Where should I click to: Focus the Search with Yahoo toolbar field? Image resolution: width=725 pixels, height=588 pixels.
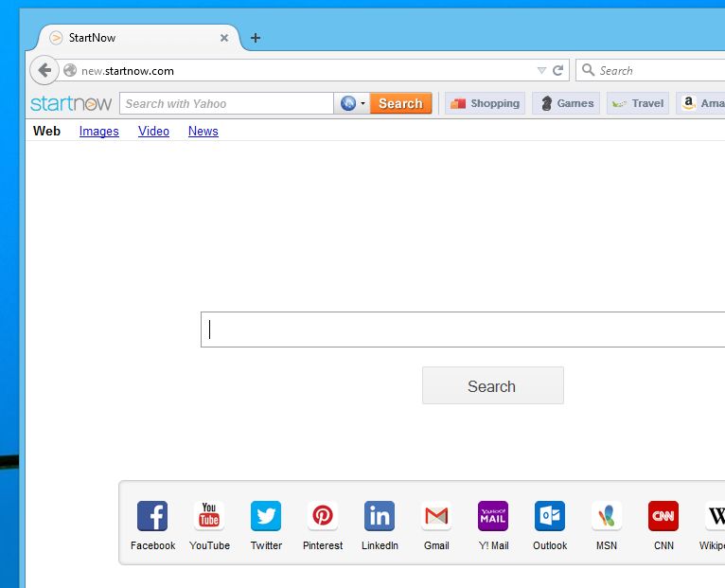coord(226,103)
